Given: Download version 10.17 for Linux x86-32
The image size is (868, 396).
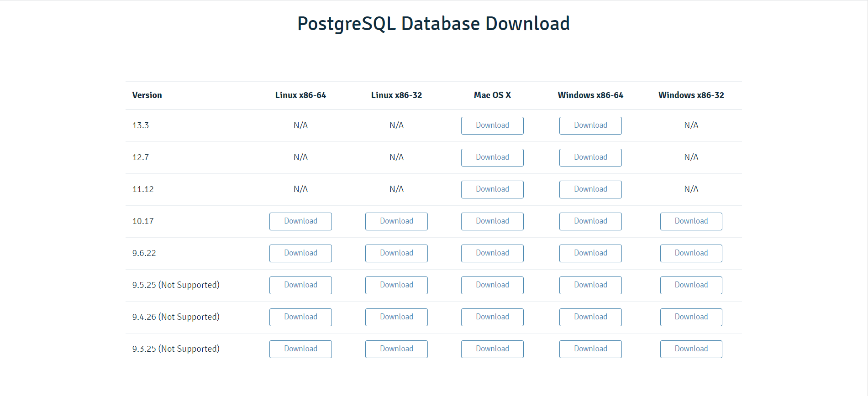Looking at the screenshot, I should pyautogui.click(x=396, y=221).
